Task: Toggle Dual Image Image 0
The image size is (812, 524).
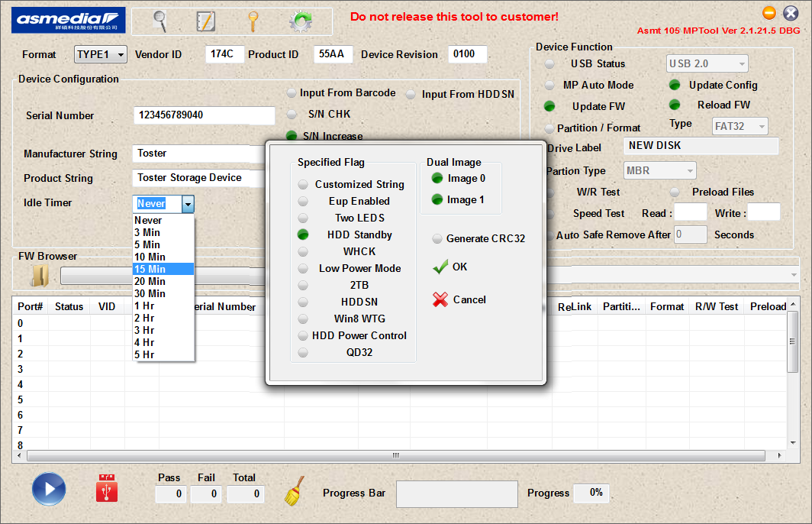Action: (437, 178)
